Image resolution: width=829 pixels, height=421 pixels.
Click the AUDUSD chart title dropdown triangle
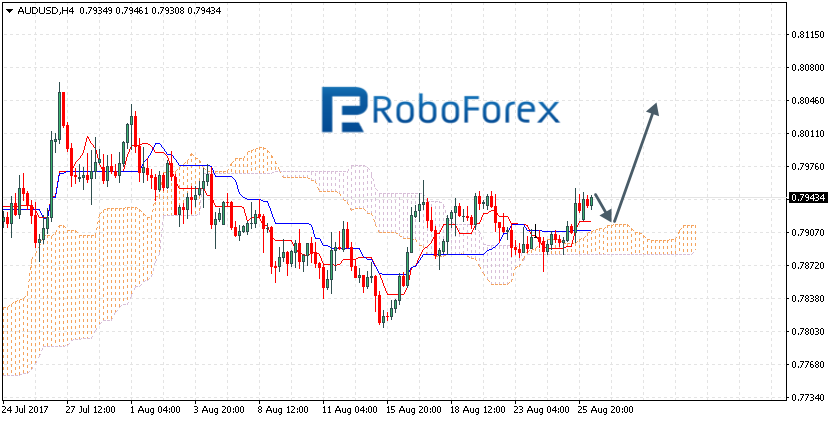[9, 10]
